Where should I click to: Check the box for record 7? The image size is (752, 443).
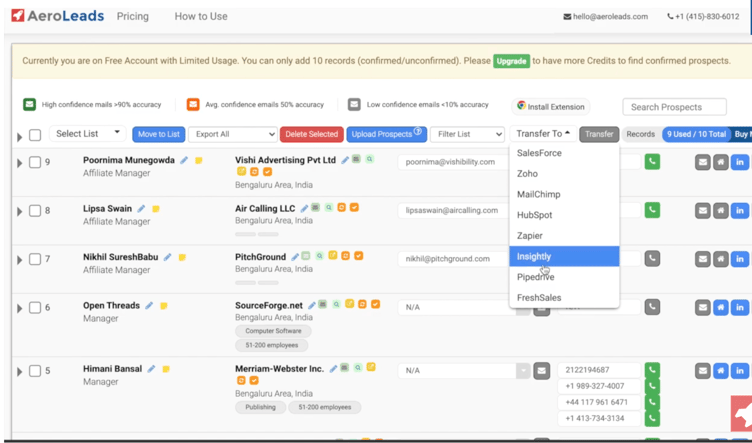pos(35,259)
